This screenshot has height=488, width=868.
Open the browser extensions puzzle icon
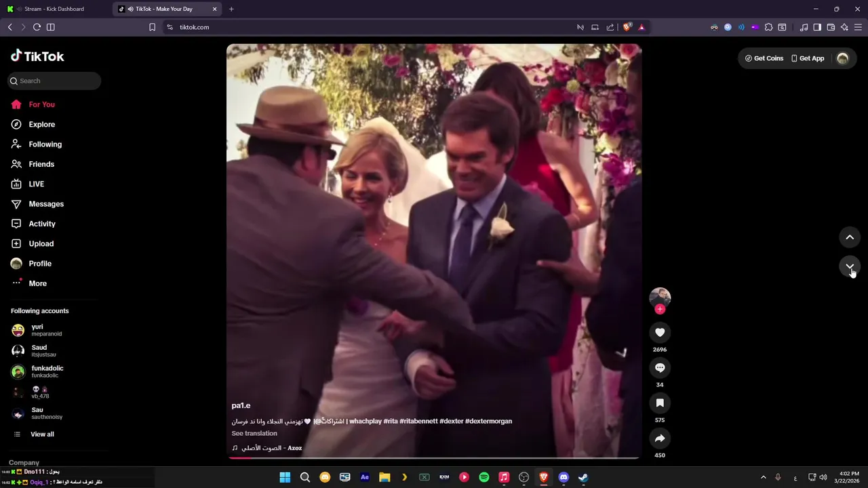(768, 27)
